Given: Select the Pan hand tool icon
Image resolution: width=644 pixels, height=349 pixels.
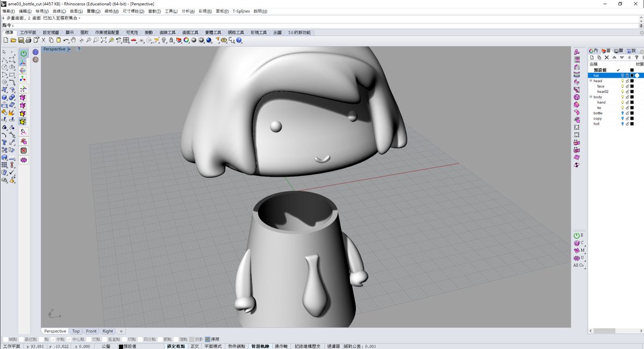Looking at the screenshot, I should point(73,40).
